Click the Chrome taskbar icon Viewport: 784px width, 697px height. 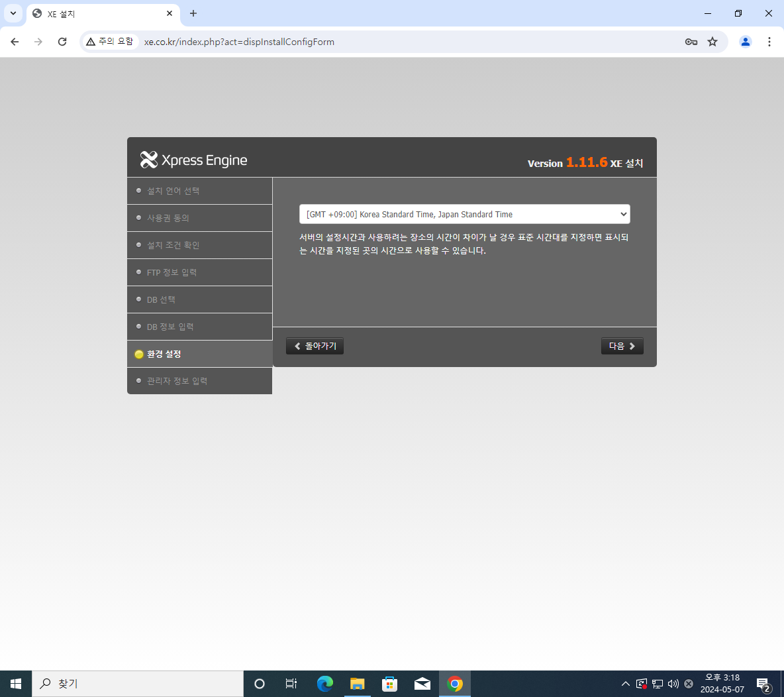[x=454, y=684]
